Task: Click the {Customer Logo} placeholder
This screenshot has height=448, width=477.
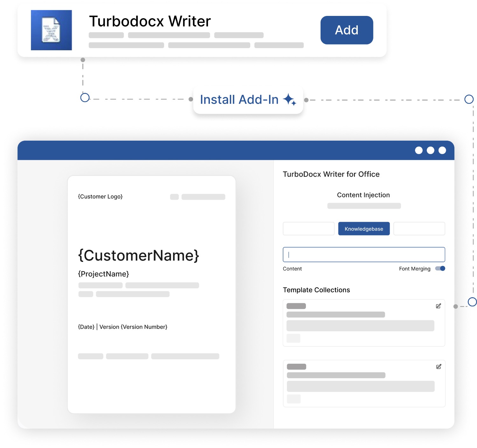Action: coord(100,197)
